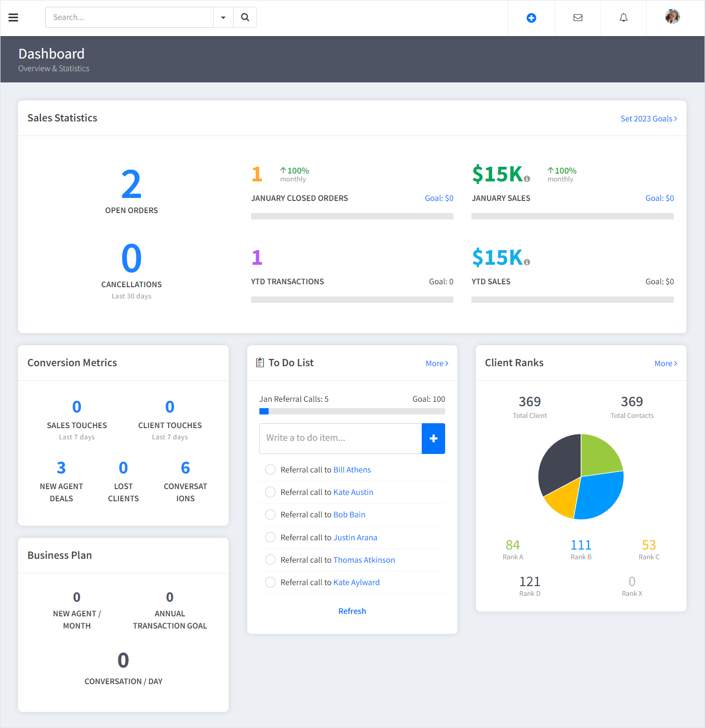
Task: Focus the Write a to do item field
Action: [x=340, y=438]
